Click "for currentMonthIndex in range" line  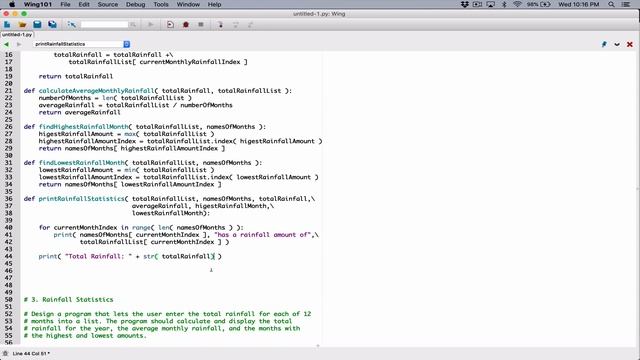click(x=141, y=227)
